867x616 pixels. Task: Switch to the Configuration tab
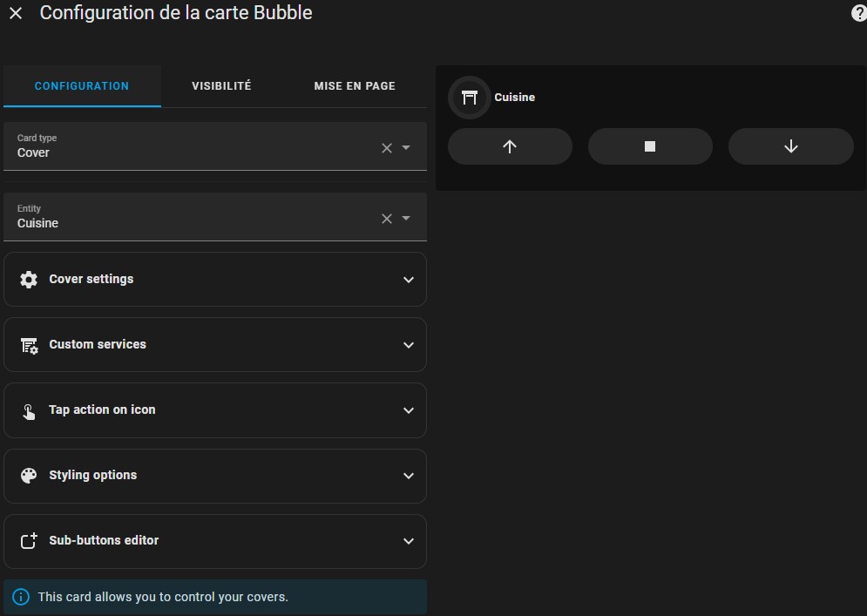(82, 86)
